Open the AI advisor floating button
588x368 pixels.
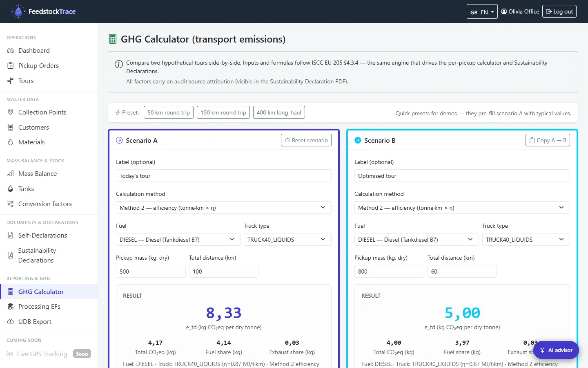point(556,350)
